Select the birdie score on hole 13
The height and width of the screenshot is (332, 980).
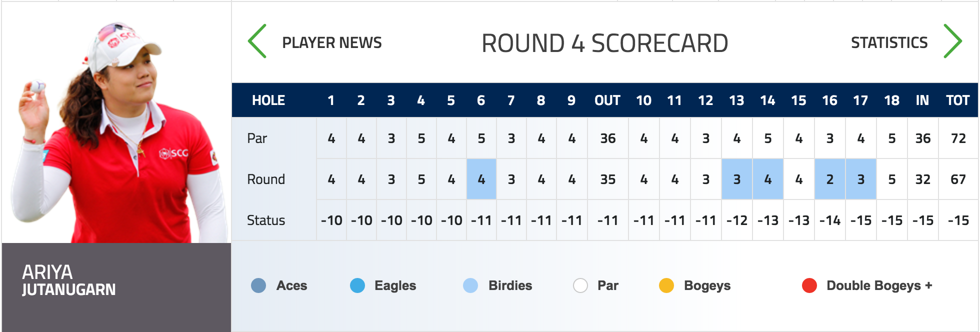(737, 179)
